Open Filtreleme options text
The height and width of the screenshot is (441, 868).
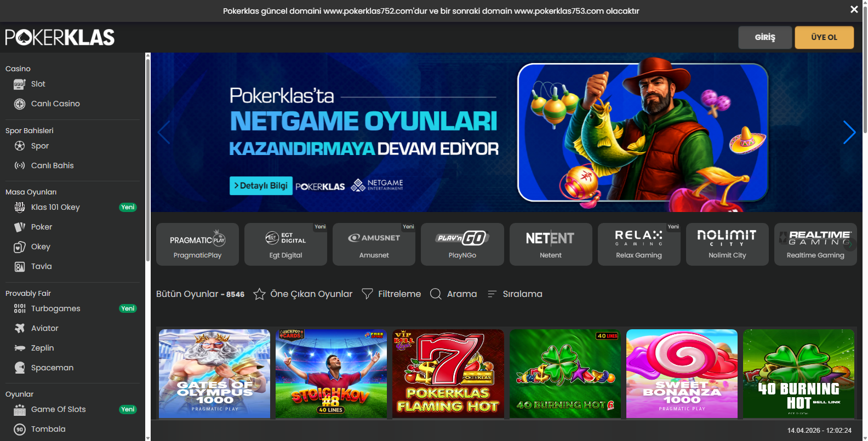[x=399, y=294]
